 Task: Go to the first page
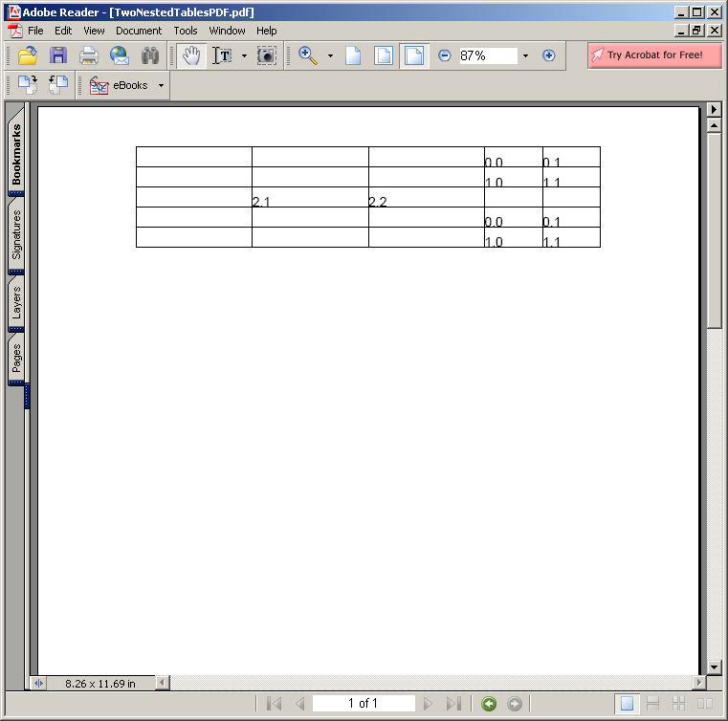(x=274, y=704)
